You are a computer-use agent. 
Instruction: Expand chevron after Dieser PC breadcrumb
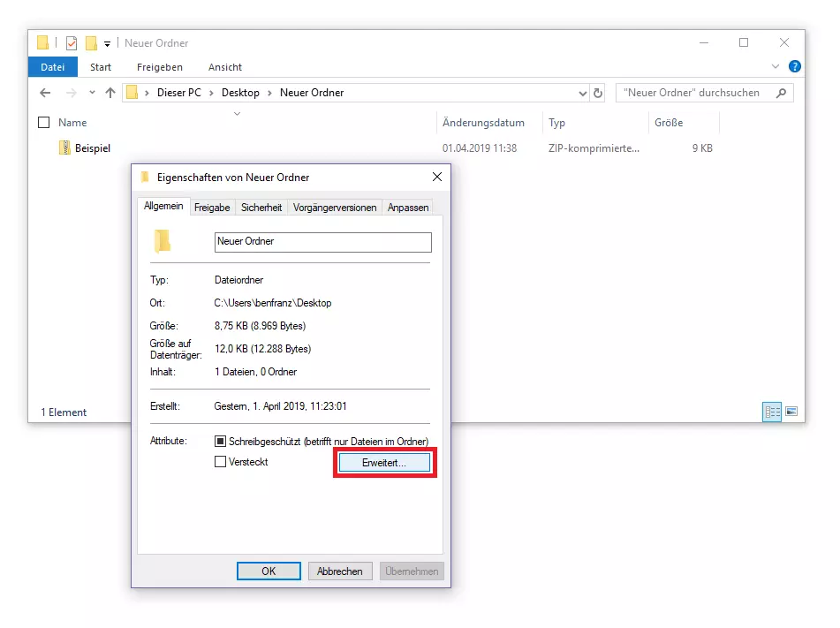[x=211, y=94]
